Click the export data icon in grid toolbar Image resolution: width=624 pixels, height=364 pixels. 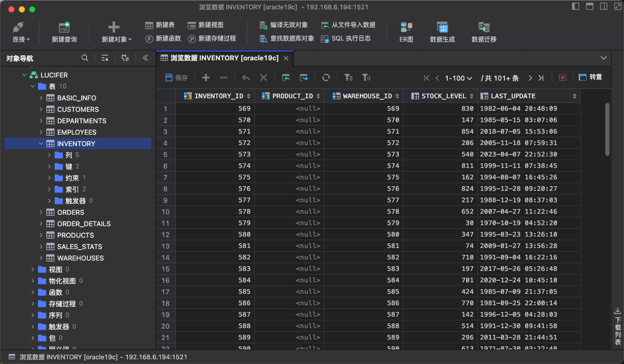coord(304,77)
